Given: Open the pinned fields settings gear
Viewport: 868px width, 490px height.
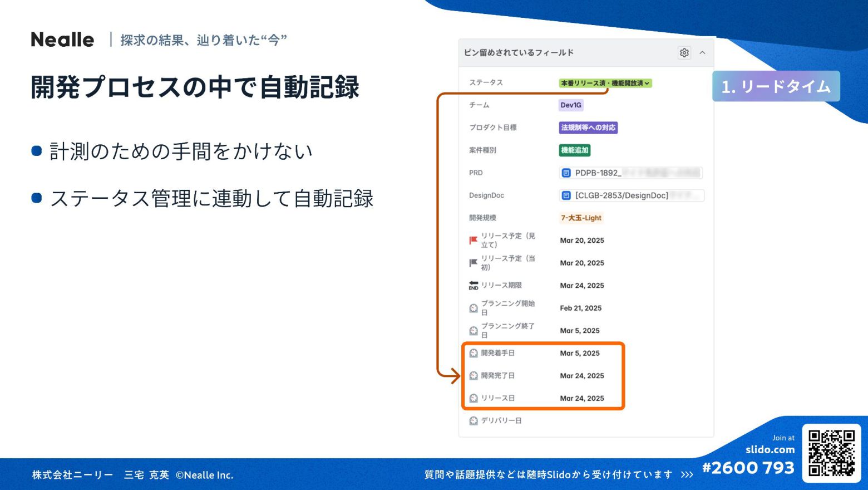Looking at the screenshot, I should pyautogui.click(x=684, y=52).
